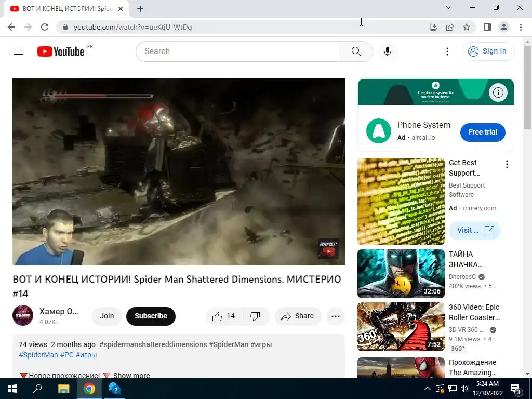Open Windows Start menu

(x=12, y=389)
